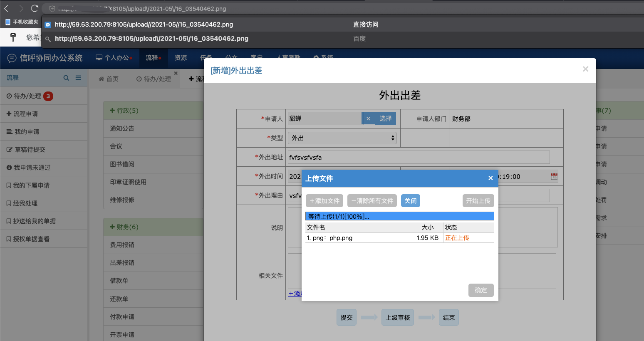Switch to the 首页 tab
This screenshot has width=644, height=341.
113,79
